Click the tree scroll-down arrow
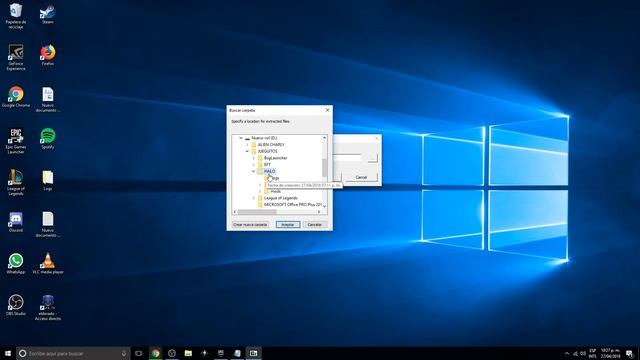Image resolution: width=640 pixels, height=360 pixels. [324, 207]
